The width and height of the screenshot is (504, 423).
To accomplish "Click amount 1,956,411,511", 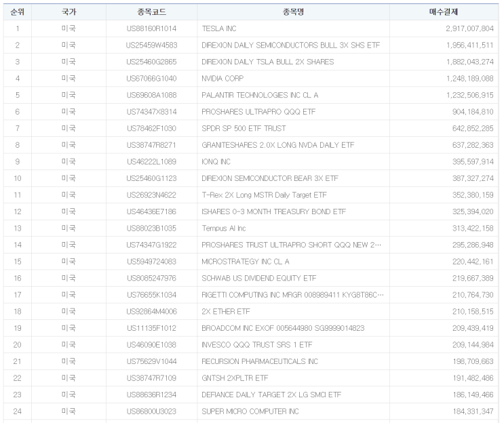I will coord(469,45).
